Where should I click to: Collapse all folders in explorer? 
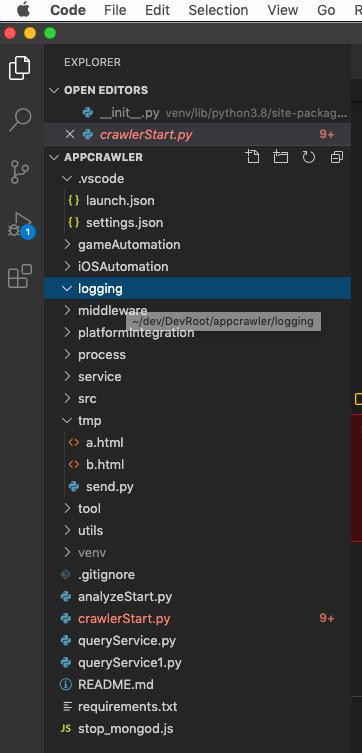[337, 157]
